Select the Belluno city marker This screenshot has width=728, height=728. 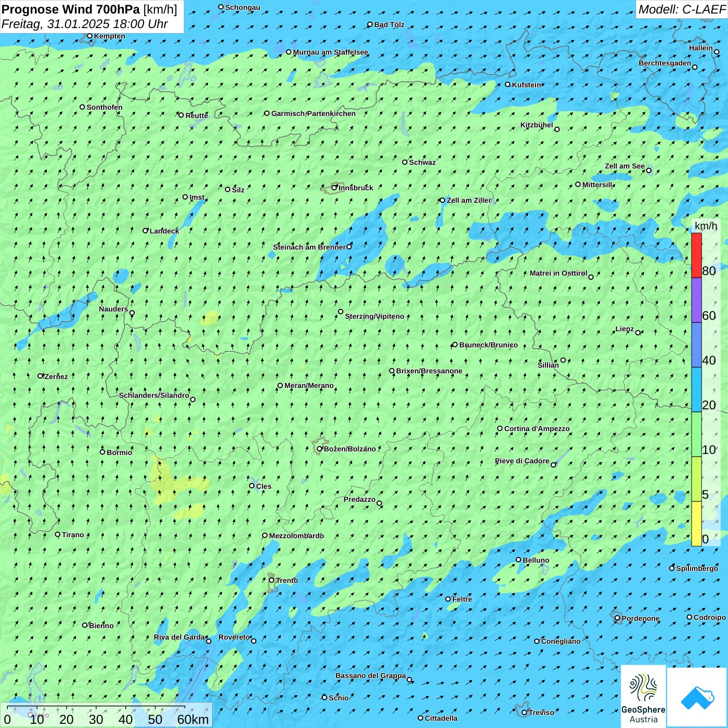pos(518,560)
